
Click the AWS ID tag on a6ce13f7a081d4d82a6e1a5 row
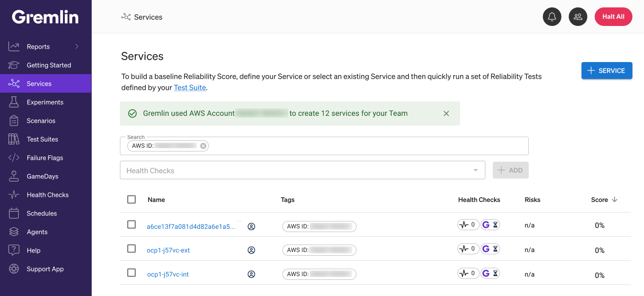[319, 227]
